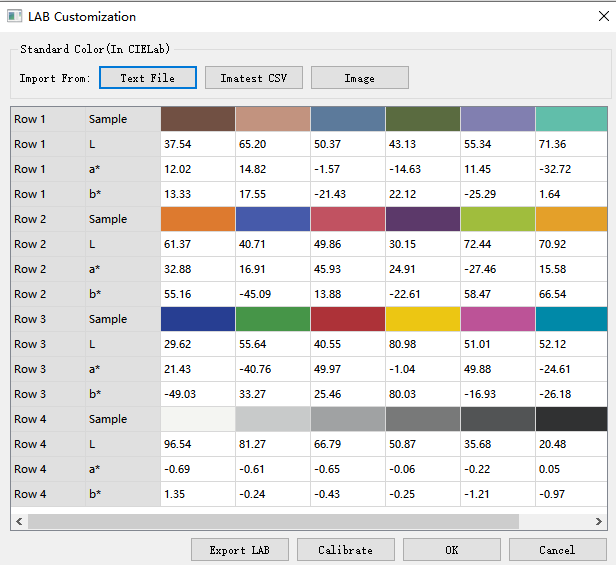616x565 pixels.
Task: Import standard colors from Text File
Action: [x=147, y=78]
